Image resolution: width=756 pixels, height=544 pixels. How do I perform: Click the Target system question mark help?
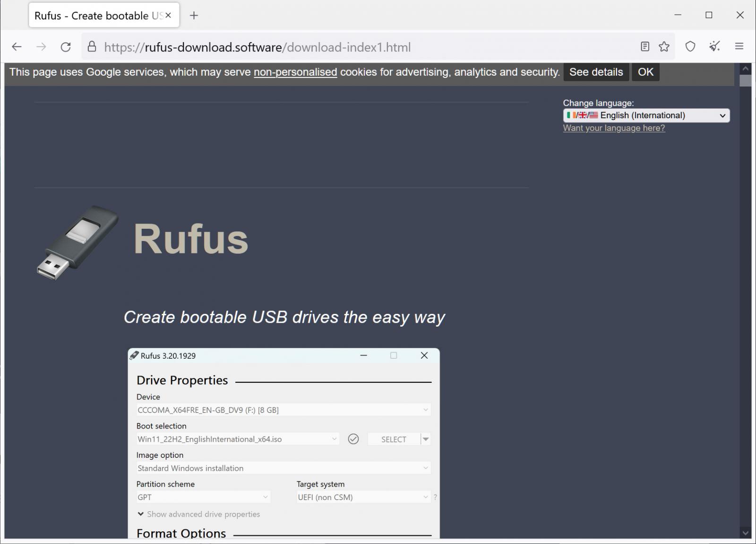coord(435,497)
